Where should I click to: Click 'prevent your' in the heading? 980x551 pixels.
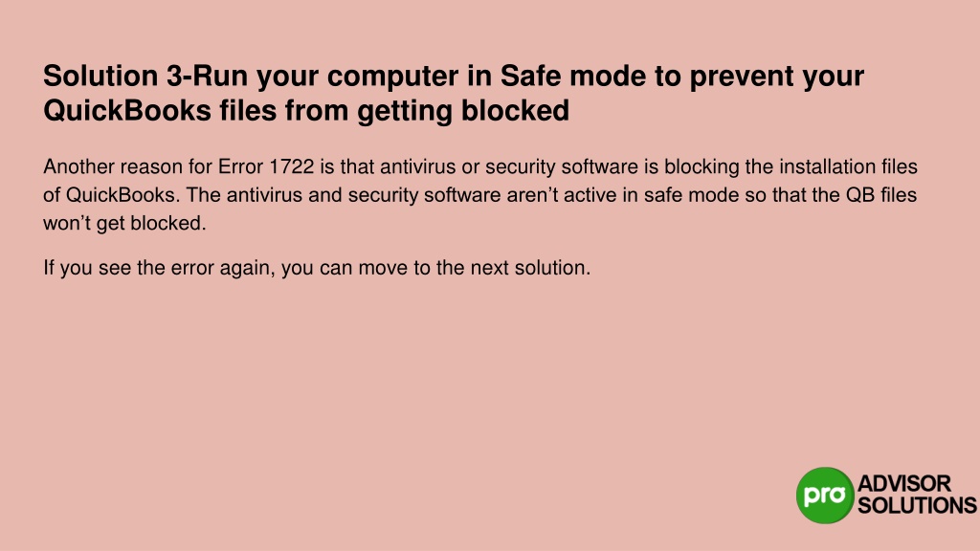pyautogui.click(x=776, y=77)
